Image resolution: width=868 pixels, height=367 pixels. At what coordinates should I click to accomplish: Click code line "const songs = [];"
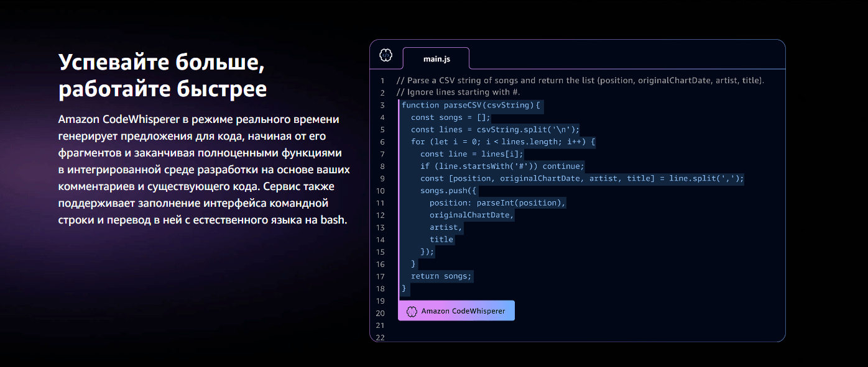(x=451, y=117)
